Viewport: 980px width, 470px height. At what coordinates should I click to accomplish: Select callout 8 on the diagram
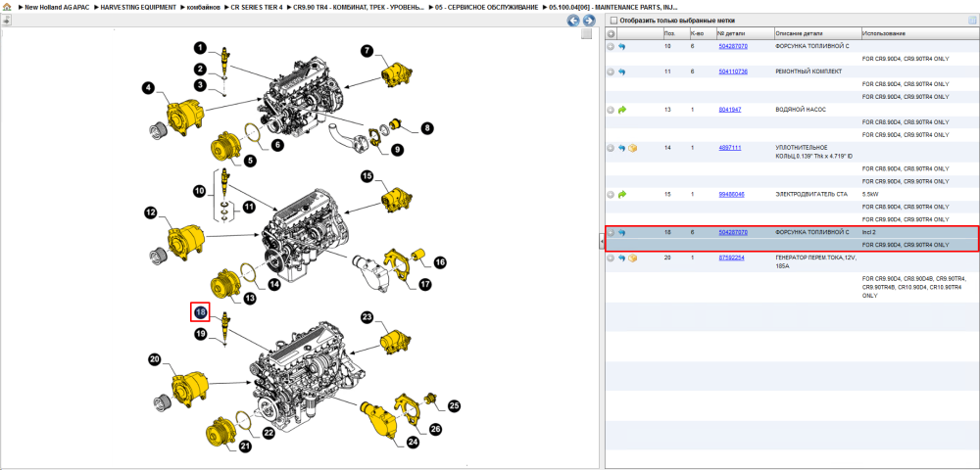427,128
